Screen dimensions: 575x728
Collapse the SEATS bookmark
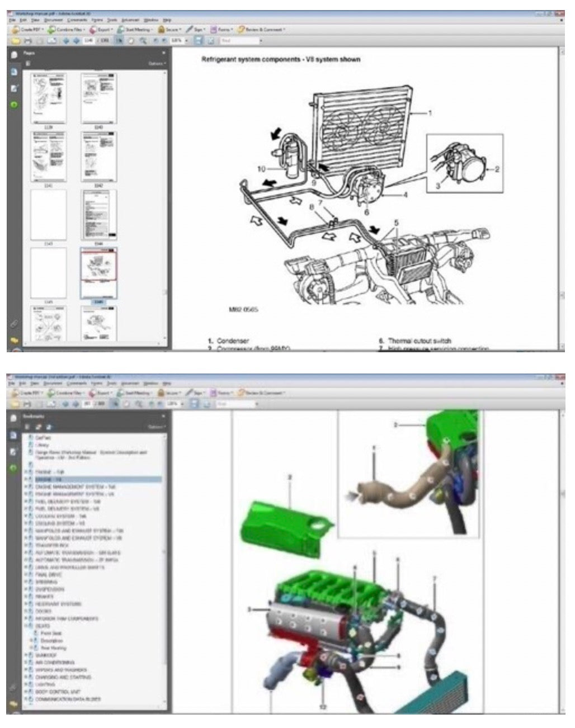[26, 626]
